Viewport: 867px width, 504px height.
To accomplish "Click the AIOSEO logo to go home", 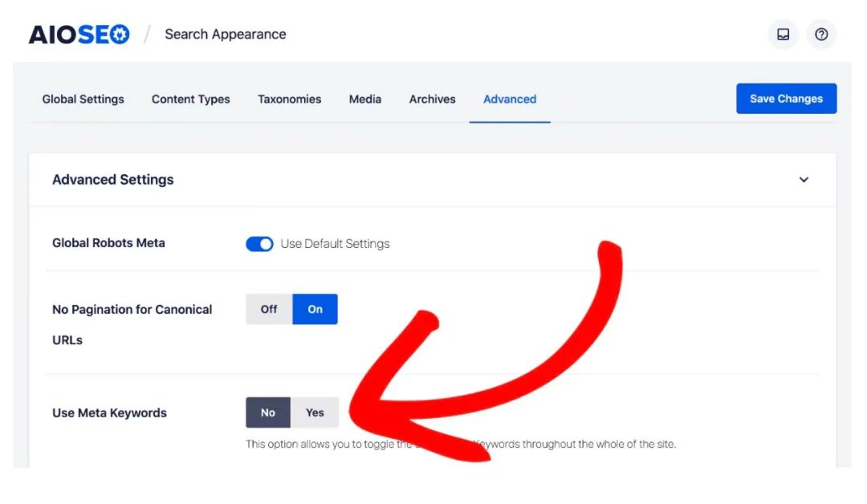I will pyautogui.click(x=76, y=33).
